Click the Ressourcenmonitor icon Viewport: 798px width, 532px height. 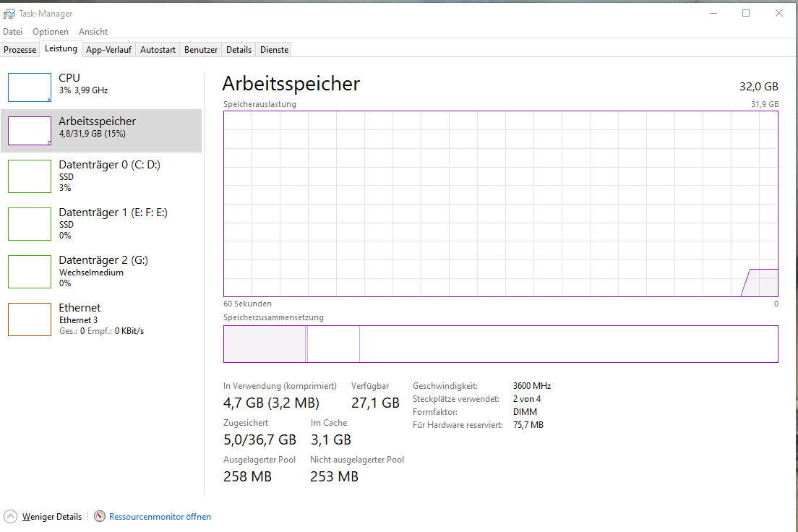point(100,517)
